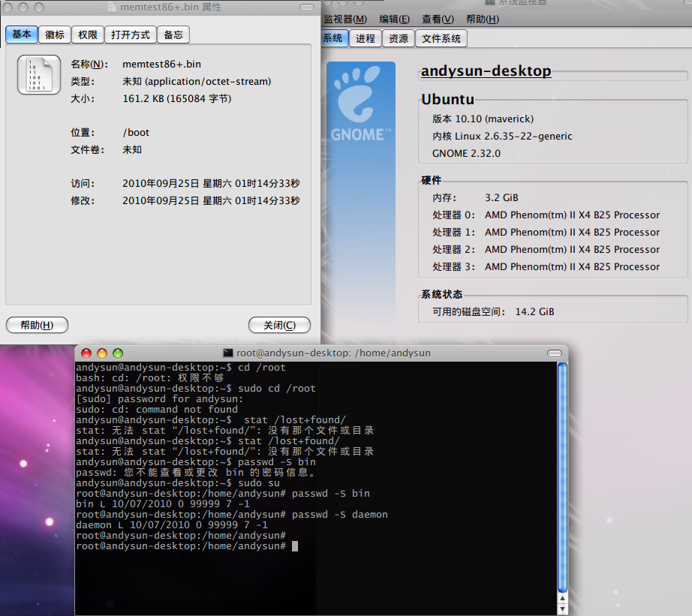The height and width of the screenshot is (616, 692).
Task: Maximize the terminal with the green button
Action: (117, 353)
